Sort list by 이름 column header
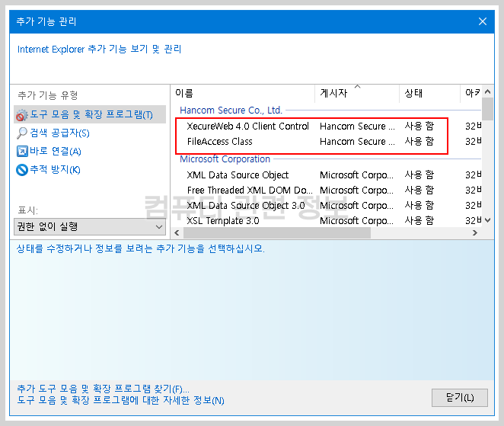The height and width of the screenshot is (426, 504). click(243, 94)
